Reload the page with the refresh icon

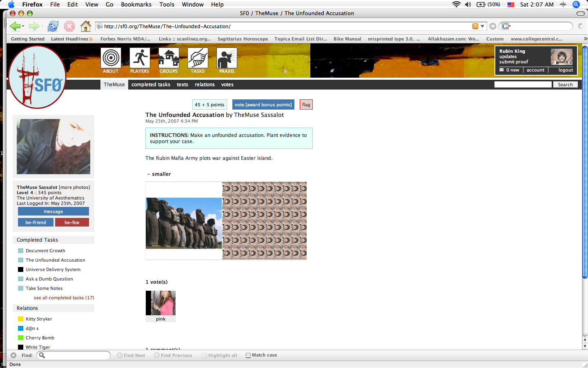(53, 26)
